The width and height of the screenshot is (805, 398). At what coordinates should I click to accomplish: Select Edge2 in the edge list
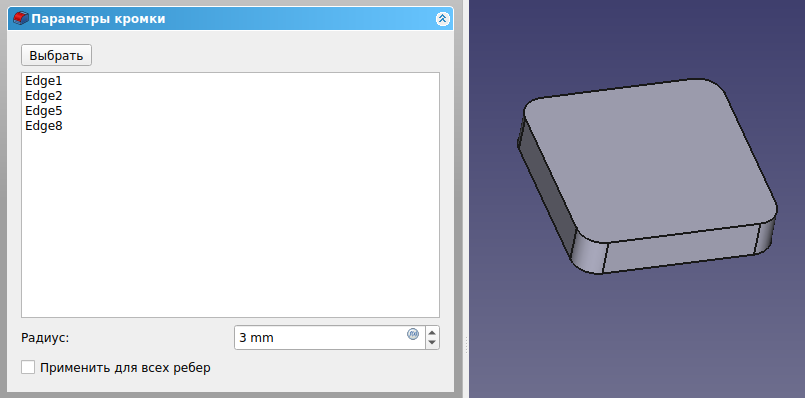(x=44, y=96)
